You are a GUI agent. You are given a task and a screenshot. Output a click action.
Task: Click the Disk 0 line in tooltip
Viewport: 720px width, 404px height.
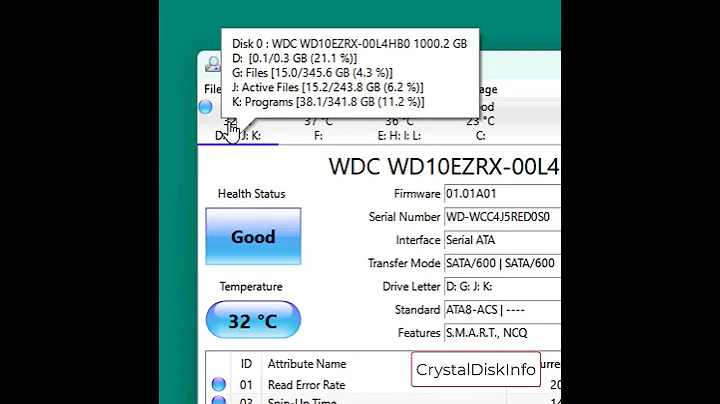click(349, 44)
